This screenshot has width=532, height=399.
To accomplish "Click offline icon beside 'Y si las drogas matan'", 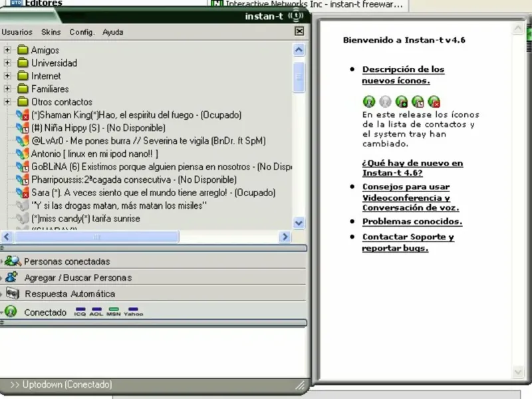I will [x=23, y=205].
